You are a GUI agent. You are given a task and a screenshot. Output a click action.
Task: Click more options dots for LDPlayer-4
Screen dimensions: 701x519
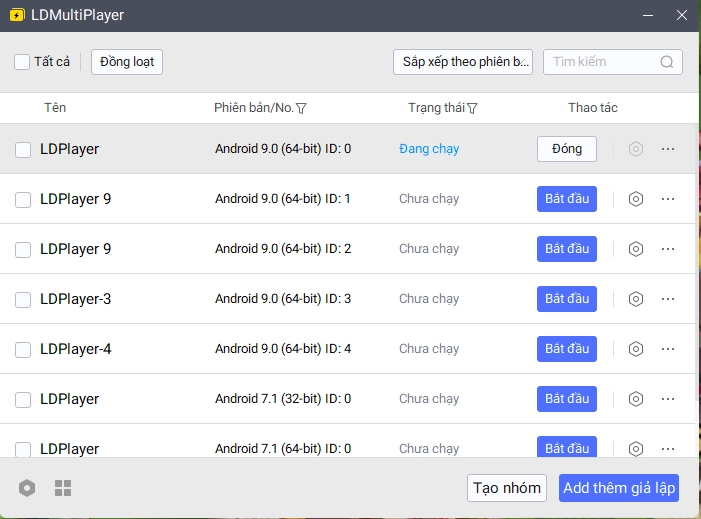[668, 349]
